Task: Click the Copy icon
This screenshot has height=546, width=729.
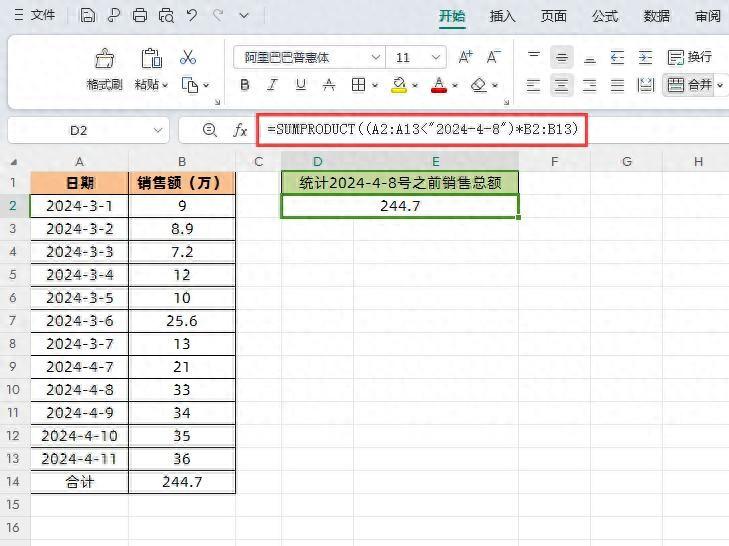Action: click(x=190, y=85)
